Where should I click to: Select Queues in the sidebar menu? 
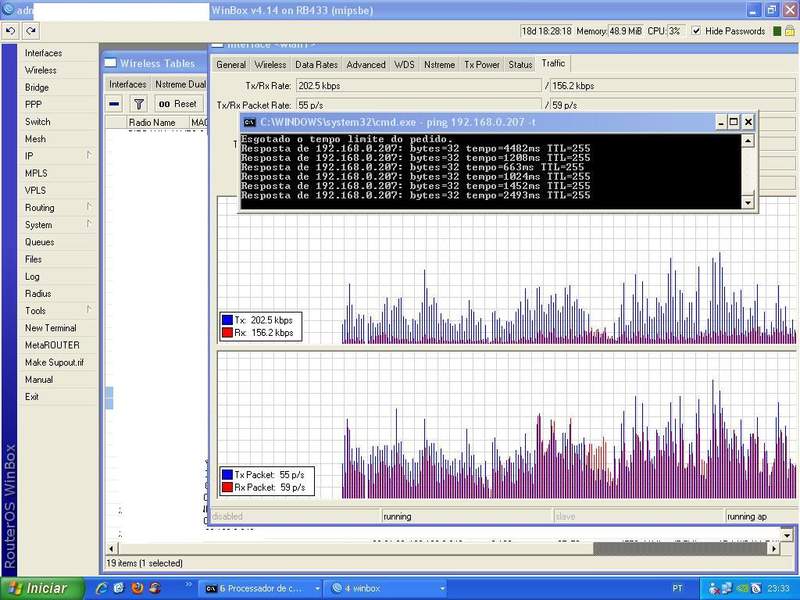40,242
